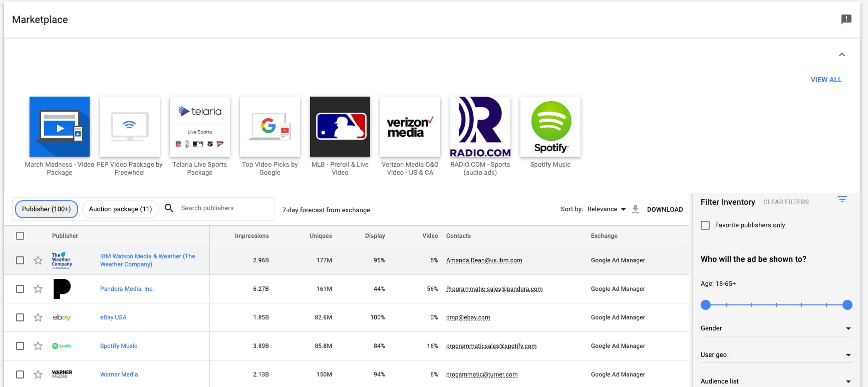
Task: Click progammatic@turner.com contact
Action: [x=482, y=374]
